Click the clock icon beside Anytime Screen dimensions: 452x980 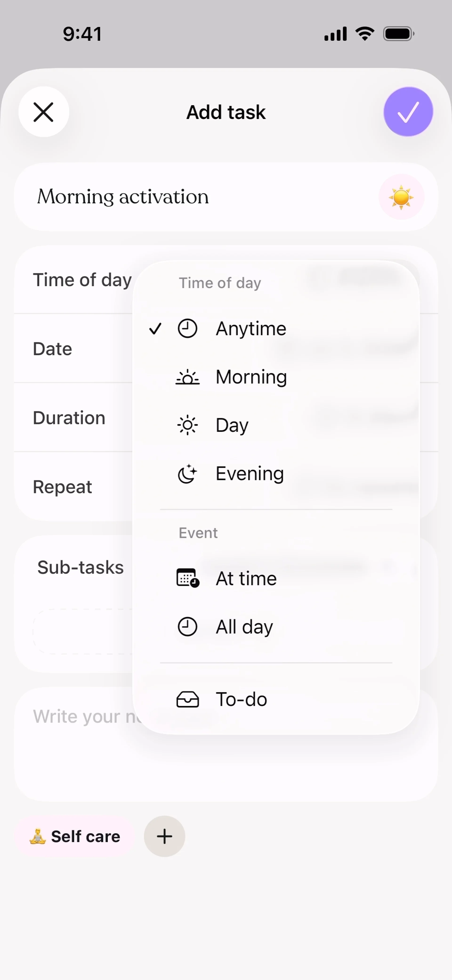coord(187,329)
